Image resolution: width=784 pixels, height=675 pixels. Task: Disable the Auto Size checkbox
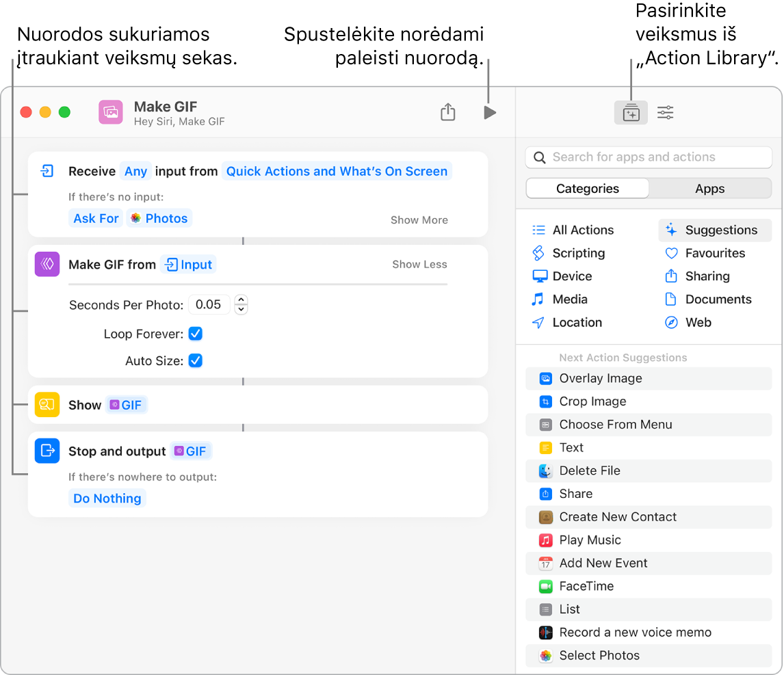[196, 360]
